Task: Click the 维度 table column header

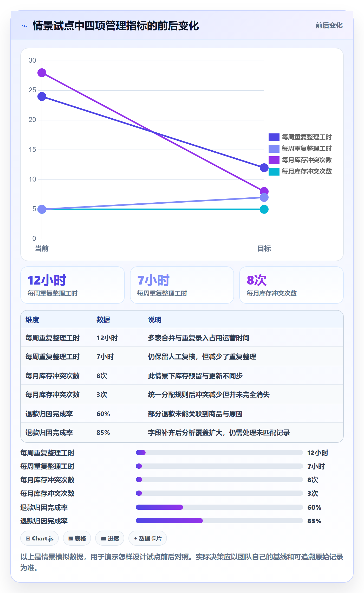Action: 32,320
